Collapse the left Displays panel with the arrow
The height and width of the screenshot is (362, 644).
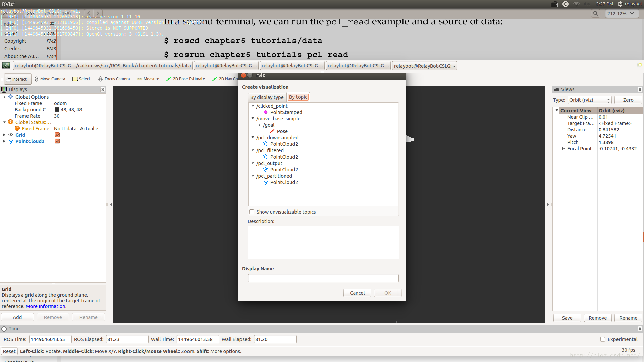(x=111, y=204)
